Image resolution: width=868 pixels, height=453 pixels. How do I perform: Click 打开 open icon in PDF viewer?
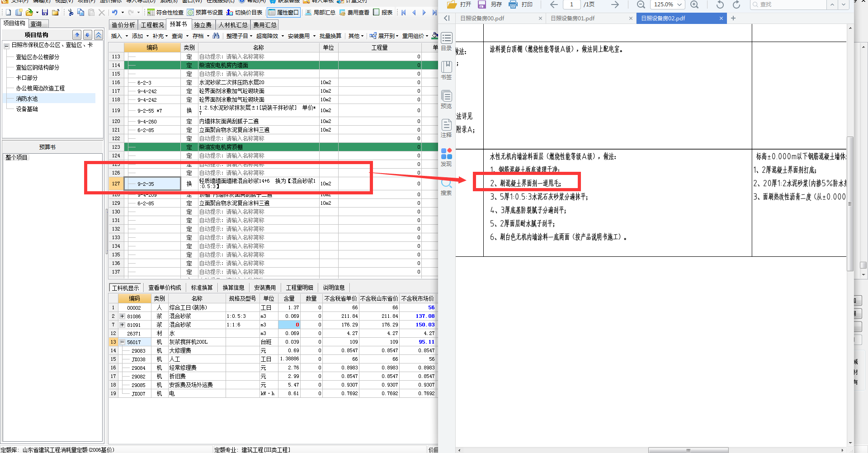[x=459, y=5]
